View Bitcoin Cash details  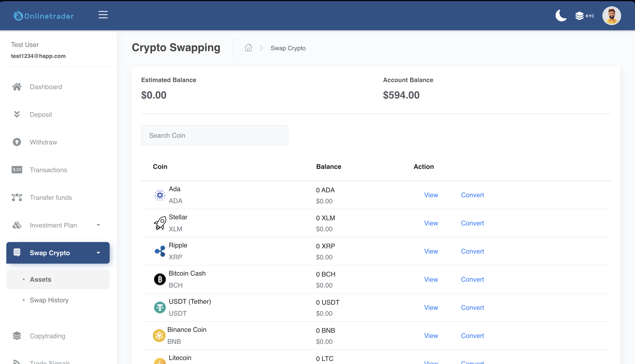tap(431, 279)
